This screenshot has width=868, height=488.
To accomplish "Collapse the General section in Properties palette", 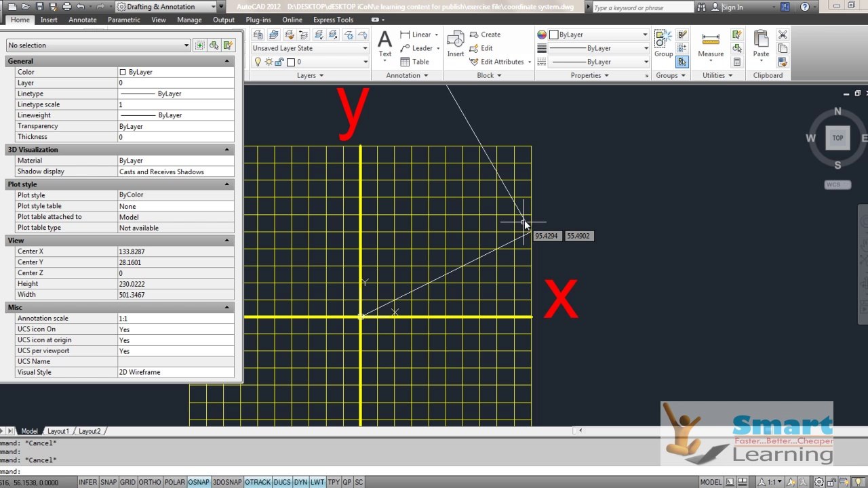I will point(227,61).
